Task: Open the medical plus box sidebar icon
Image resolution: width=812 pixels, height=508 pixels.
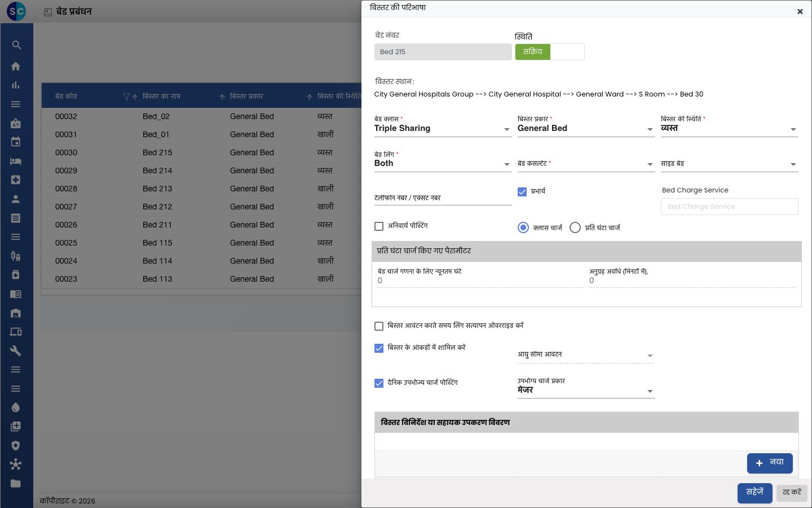Action: [x=16, y=180]
